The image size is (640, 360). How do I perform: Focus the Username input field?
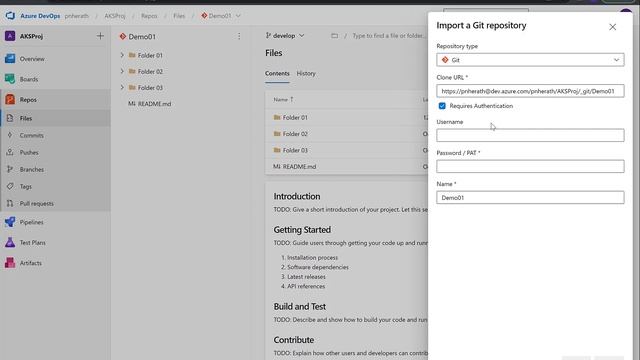530,136
